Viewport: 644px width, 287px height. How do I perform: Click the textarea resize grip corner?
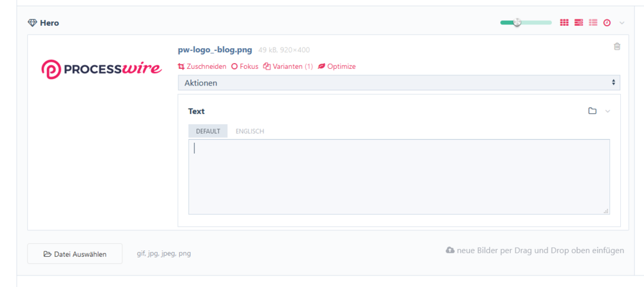[606, 211]
